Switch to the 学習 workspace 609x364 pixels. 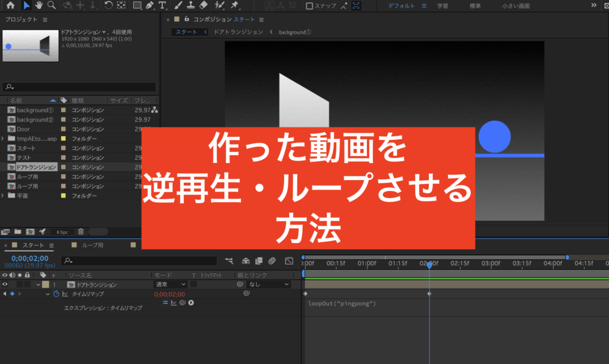point(442,6)
